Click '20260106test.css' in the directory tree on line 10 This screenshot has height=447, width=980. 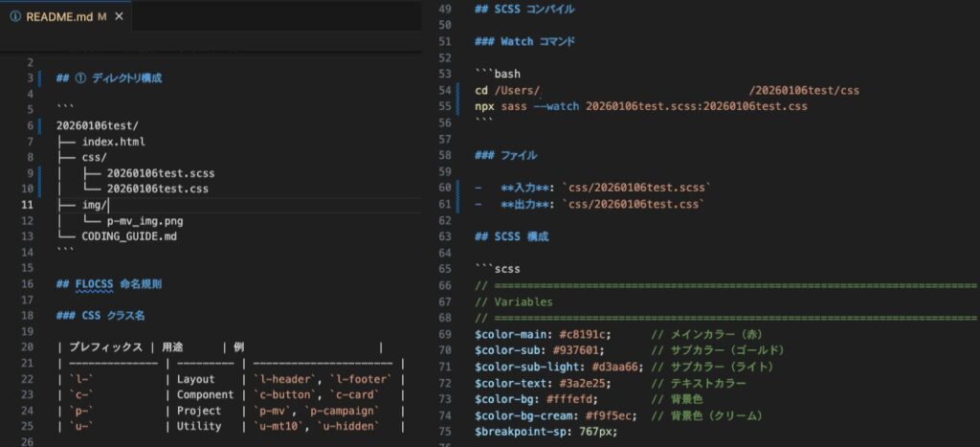[158, 189]
